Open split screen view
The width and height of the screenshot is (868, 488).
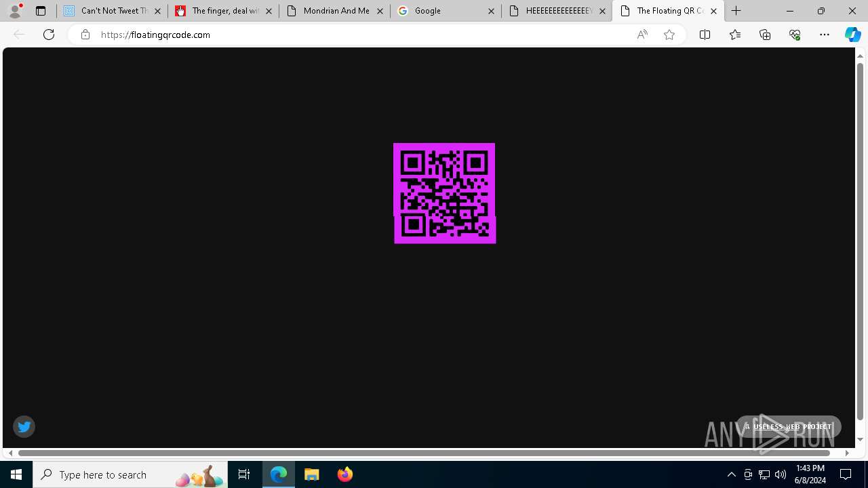(x=705, y=35)
